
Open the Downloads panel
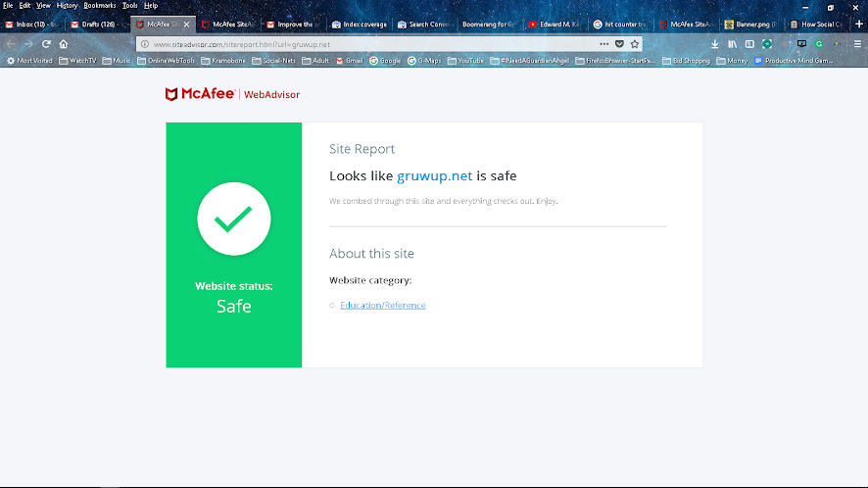(x=715, y=44)
